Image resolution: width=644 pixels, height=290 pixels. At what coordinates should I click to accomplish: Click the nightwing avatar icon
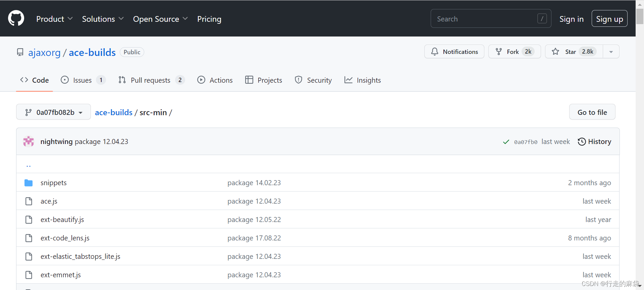pyautogui.click(x=29, y=141)
